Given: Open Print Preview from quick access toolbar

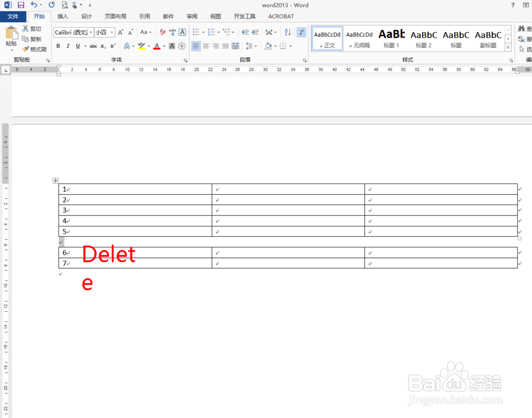Looking at the screenshot, I should (x=65, y=5).
